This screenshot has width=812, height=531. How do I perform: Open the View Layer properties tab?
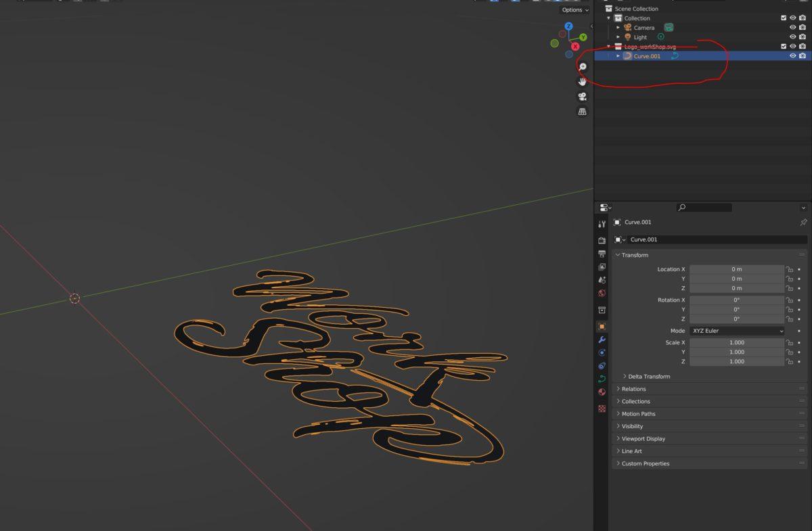(602, 267)
